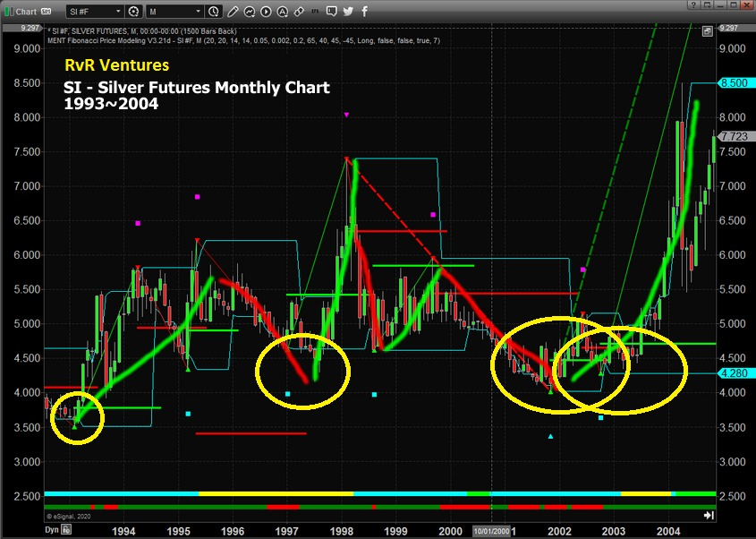Toggle the Dyn time scale lock
Screen dimensions: 756x539
point(53,530)
